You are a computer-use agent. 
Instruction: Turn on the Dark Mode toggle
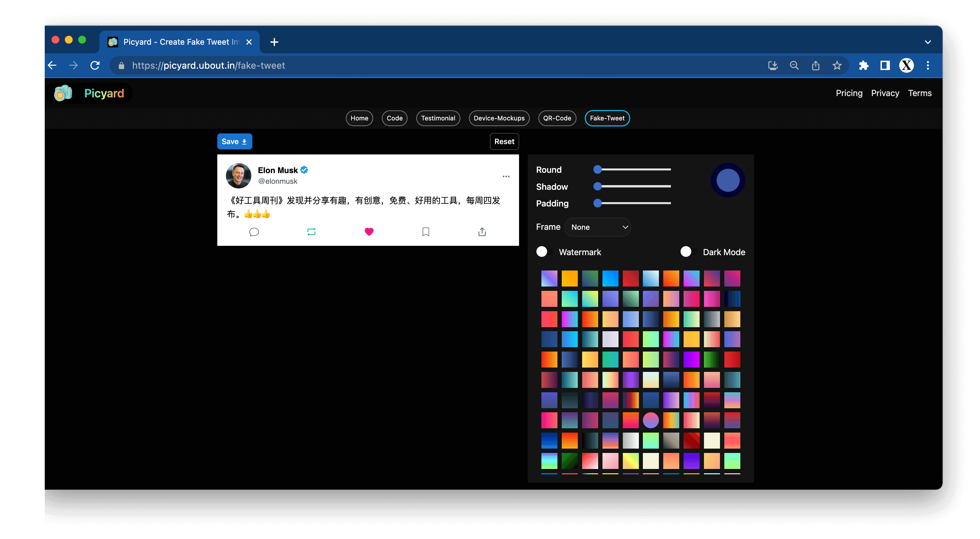[x=688, y=251]
